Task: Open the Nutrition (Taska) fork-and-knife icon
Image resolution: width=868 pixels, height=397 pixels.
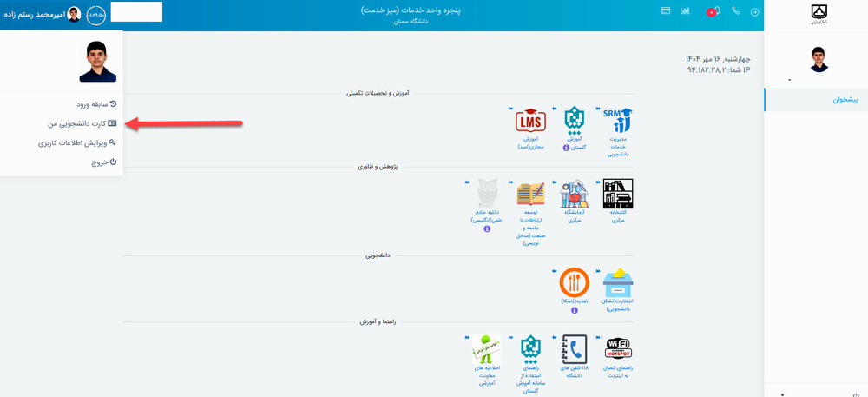Action: (574, 281)
